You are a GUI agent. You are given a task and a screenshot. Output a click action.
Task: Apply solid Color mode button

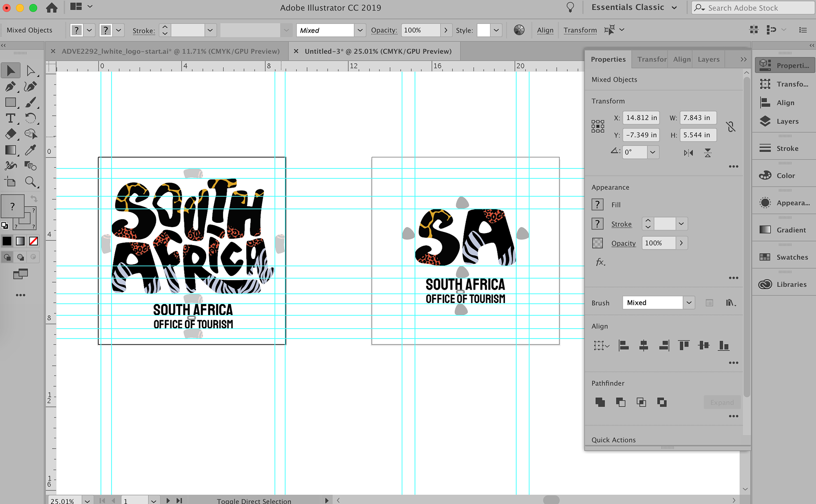[7, 241]
